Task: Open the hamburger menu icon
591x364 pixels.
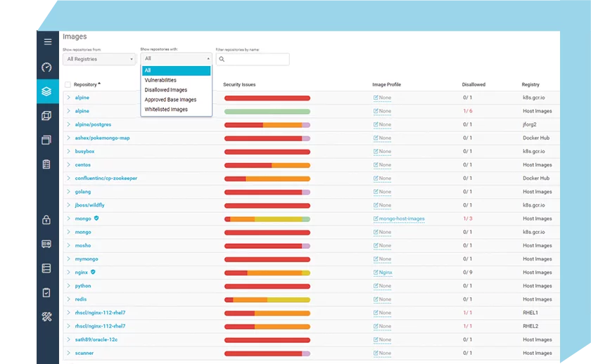Action: click(x=48, y=41)
